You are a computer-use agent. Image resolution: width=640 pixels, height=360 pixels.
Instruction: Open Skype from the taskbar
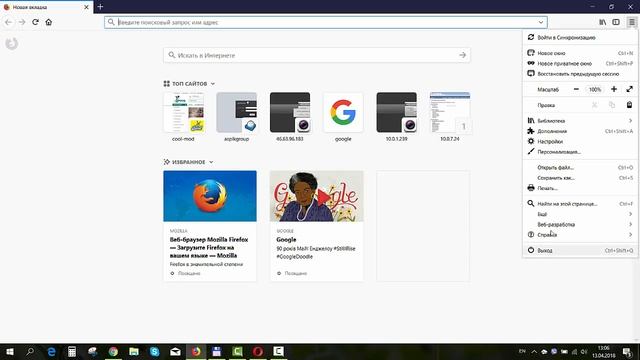point(155,351)
